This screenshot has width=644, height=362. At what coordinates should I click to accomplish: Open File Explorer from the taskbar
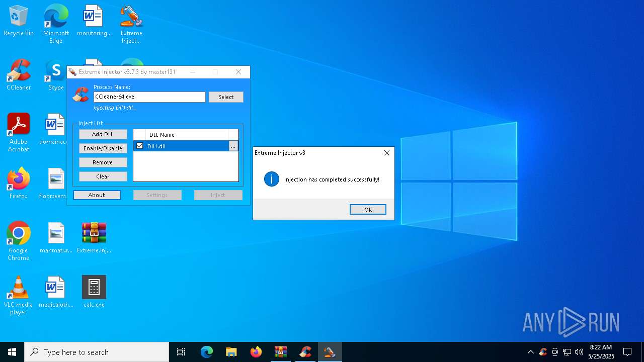231,352
